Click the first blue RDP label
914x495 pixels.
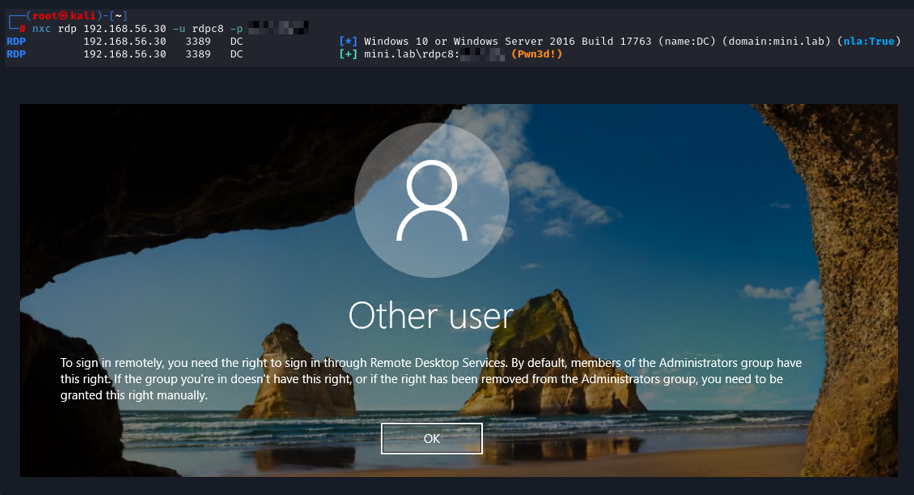pos(16,41)
